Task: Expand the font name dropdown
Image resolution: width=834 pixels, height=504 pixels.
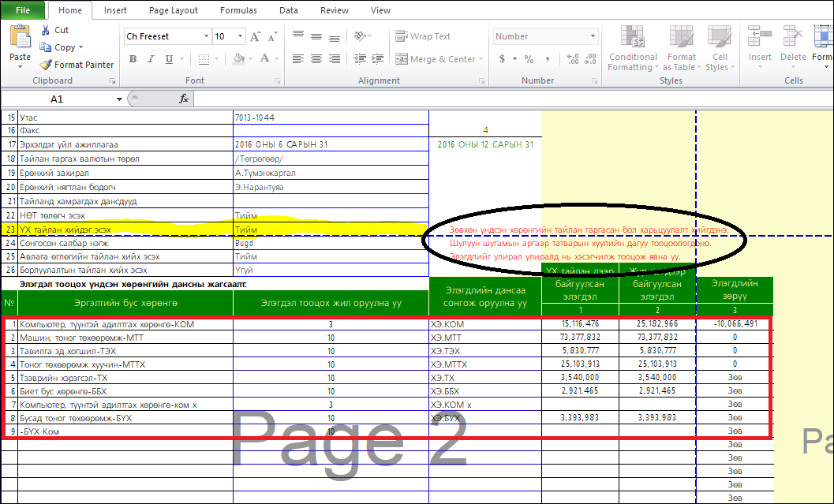Action: 206,36
